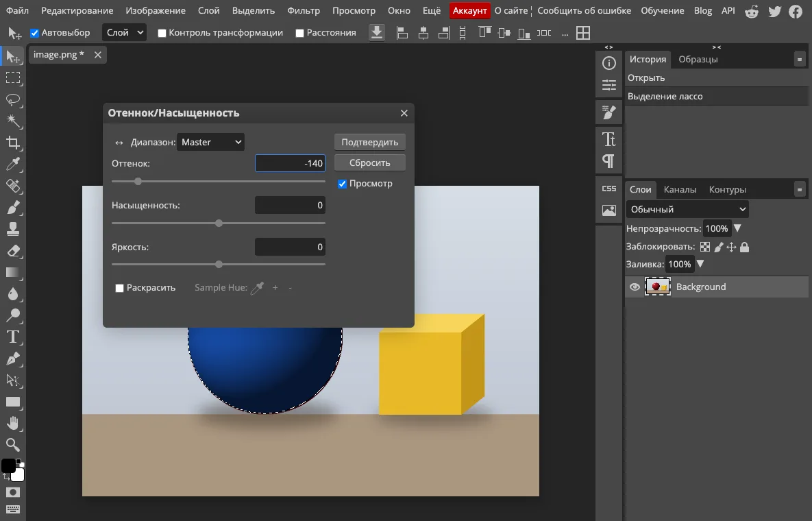The height and width of the screenshot is (521, 812).
Task: Select the Type text tool
Action: click(13, 337)
